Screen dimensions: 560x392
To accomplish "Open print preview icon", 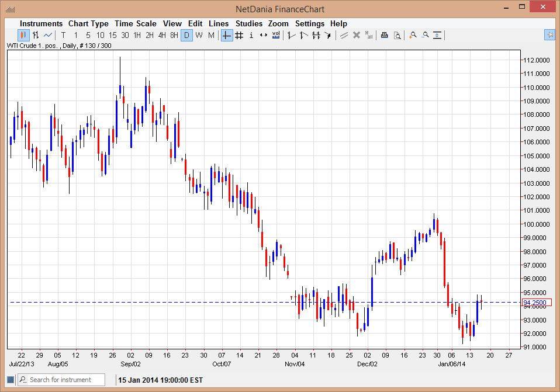I will 397,36.
